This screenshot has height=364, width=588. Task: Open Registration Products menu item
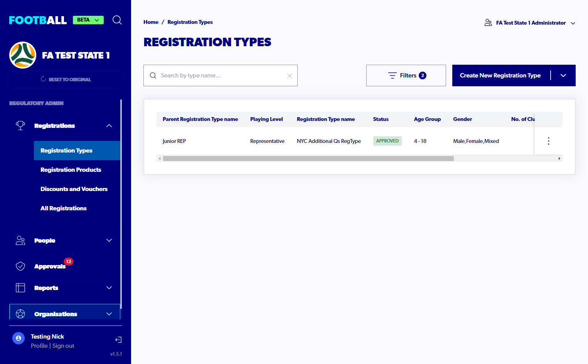pyautogui.click(x=71, y=170)
